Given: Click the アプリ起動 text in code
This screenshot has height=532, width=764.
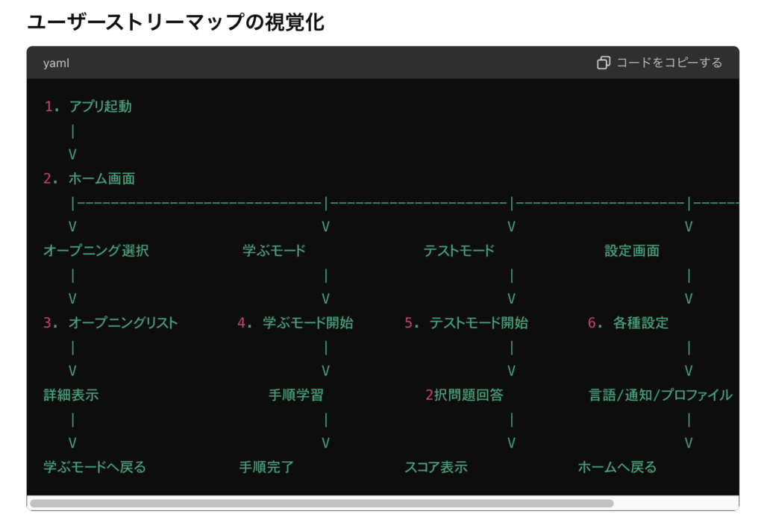Looking at the screenshot, I should click(x=100, y=107).
